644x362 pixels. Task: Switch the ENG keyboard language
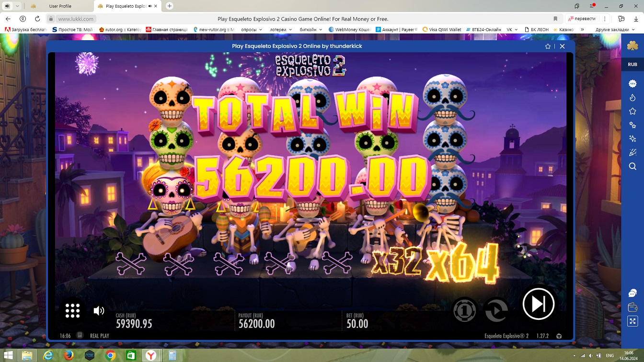click(610, 356)
